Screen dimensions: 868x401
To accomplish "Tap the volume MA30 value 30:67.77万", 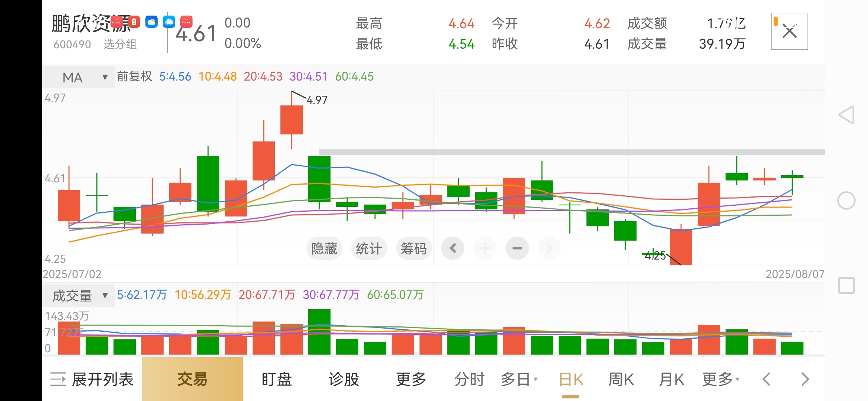I will pos(331,295).
